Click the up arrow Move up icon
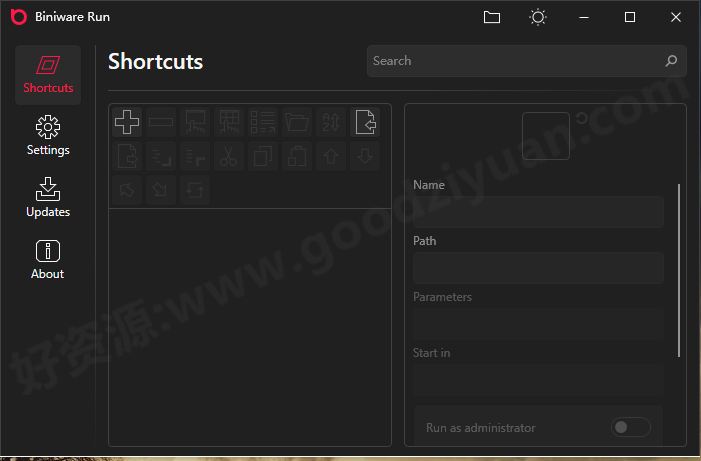This screenshot has width=701, height=461. point(331,156)
